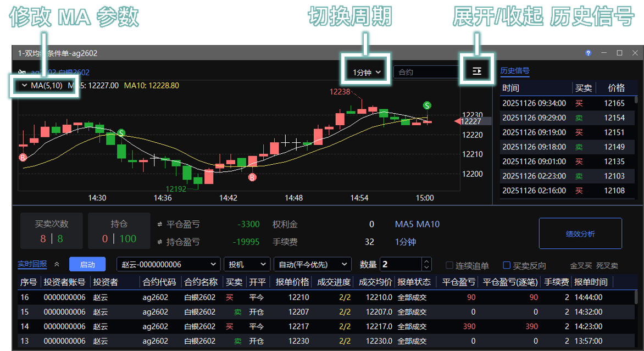Select the 实时回报 tab

32,265
